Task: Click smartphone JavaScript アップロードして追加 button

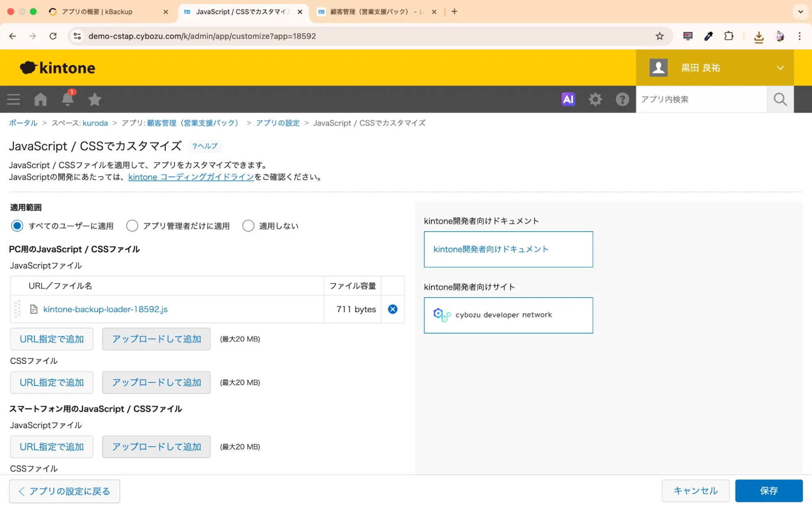Action: click(x=156, y=447)
